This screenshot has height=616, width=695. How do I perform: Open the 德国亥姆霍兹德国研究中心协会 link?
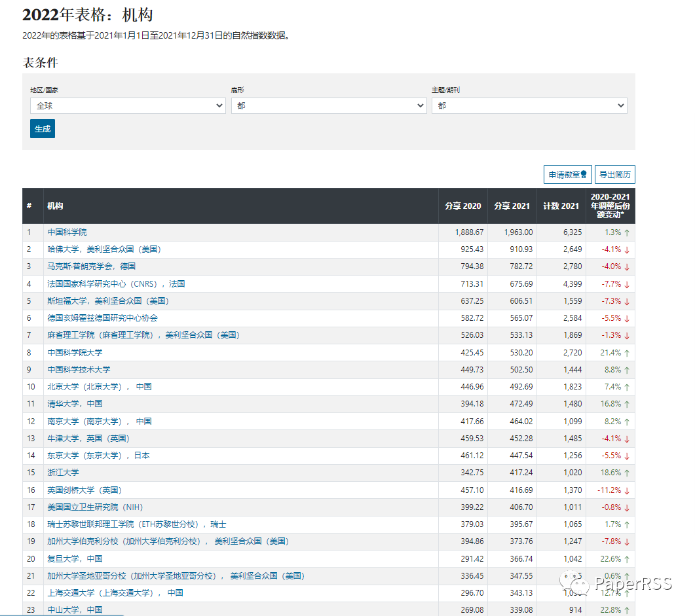click(102, 318)
